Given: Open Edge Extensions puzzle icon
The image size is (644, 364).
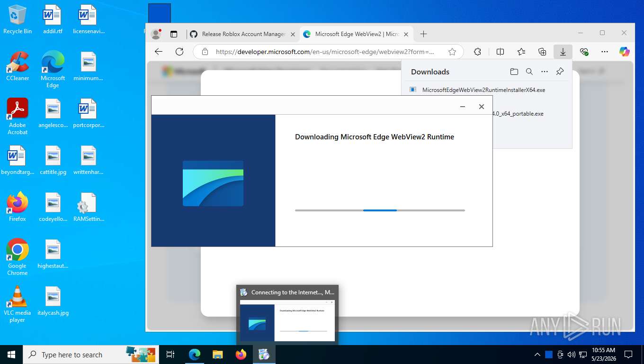Looking at the screenshot, I should (477, 52).
